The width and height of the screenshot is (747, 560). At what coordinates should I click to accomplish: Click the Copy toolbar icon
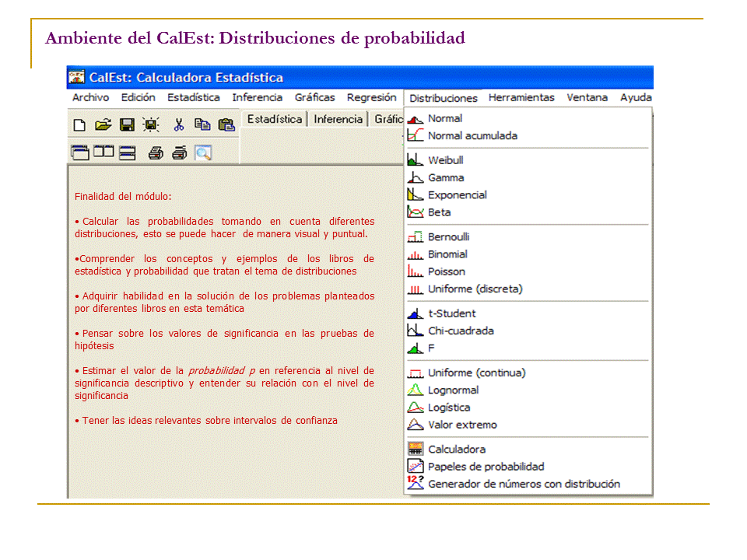(202, 124)
